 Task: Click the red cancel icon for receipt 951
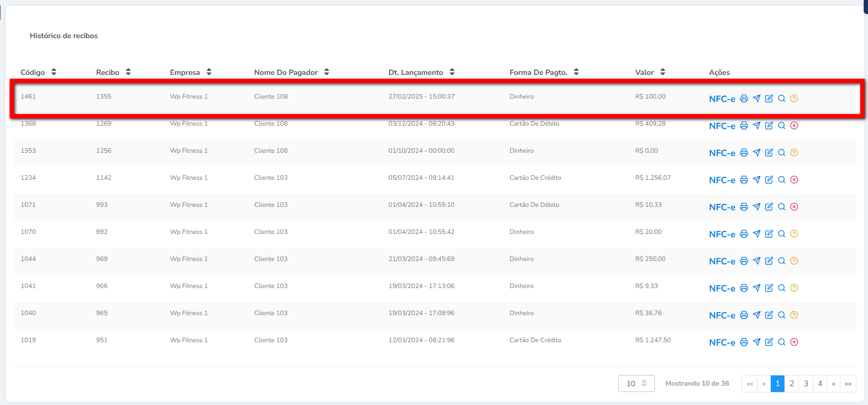794,342
